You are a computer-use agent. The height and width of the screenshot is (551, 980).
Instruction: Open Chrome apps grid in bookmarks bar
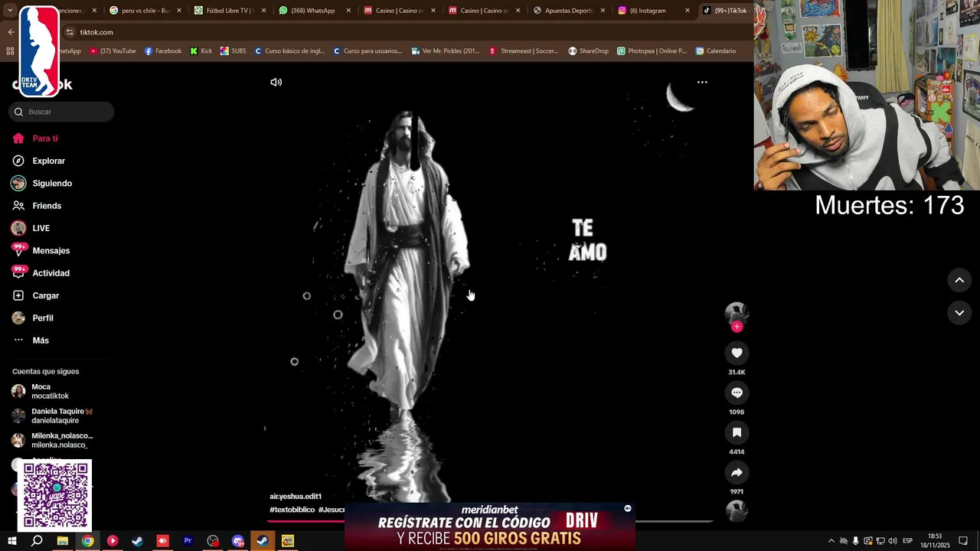10,51
